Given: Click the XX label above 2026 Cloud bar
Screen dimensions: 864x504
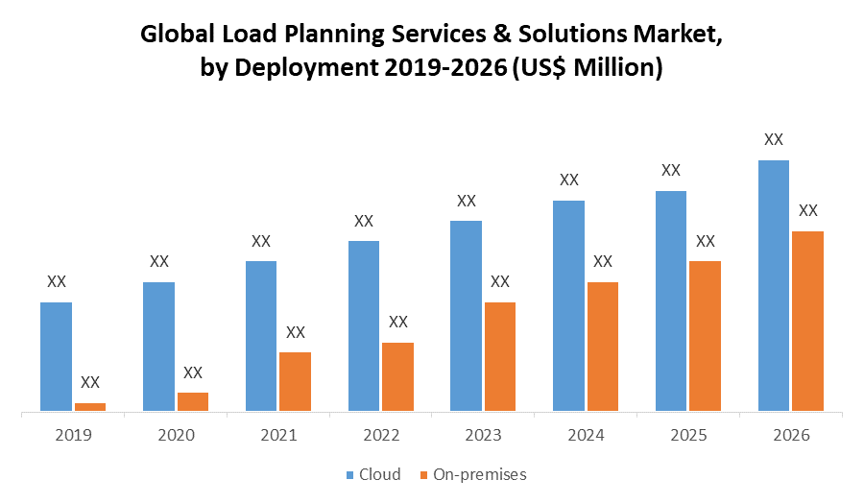Looking at the screenshot, I should (773, 140).
